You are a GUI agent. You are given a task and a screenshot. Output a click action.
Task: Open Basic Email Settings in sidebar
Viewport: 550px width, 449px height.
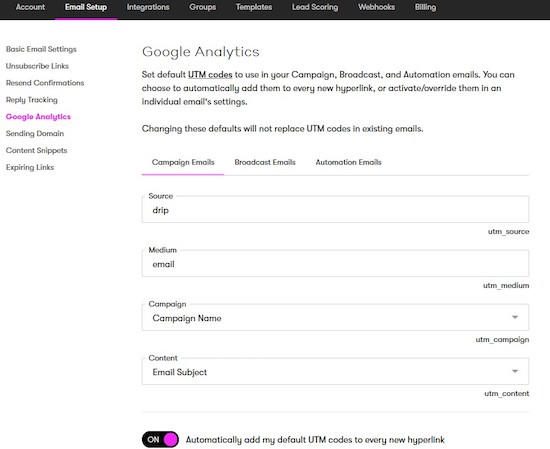(41, 49)
